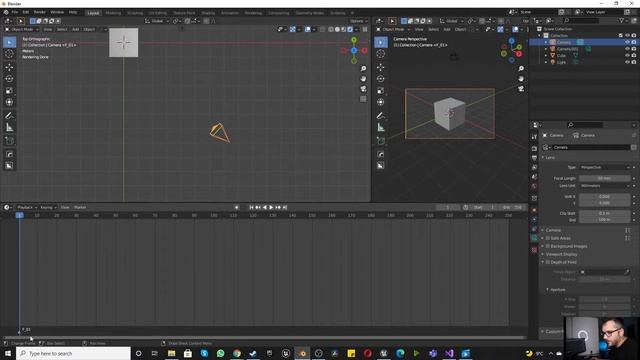This screenshot has height=360, width=640.
Task: Switch to the Modeling workspace tab
Action: click(x=113, y=13)
